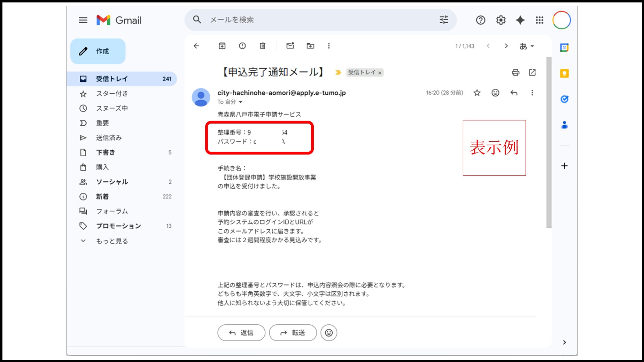644x362 pixels.
Task: Mark the email as unread
Action: point(290,46)
